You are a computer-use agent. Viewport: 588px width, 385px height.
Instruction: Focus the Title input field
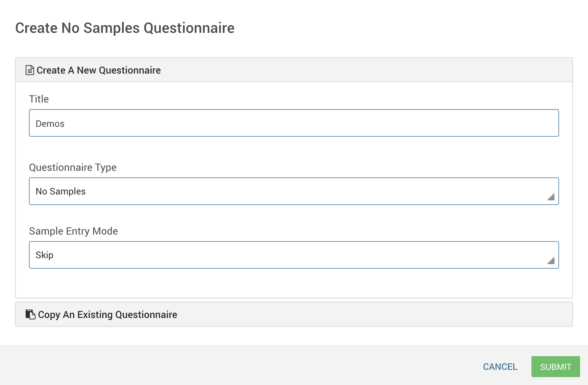293,123
